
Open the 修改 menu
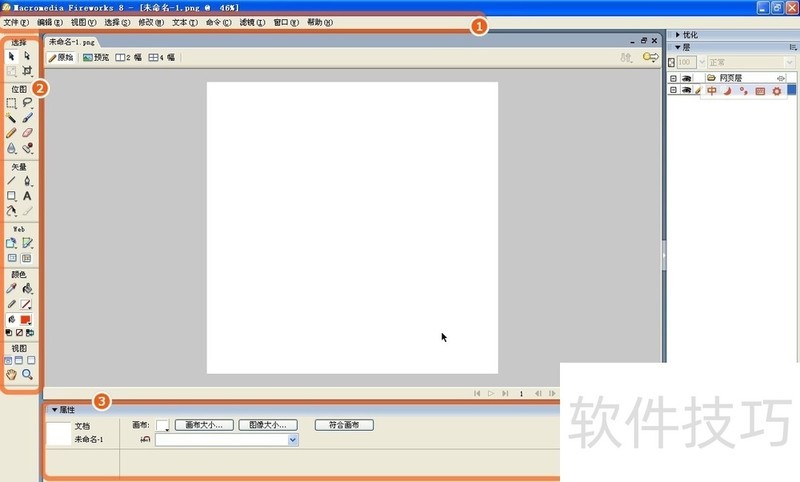pos(151,22)
